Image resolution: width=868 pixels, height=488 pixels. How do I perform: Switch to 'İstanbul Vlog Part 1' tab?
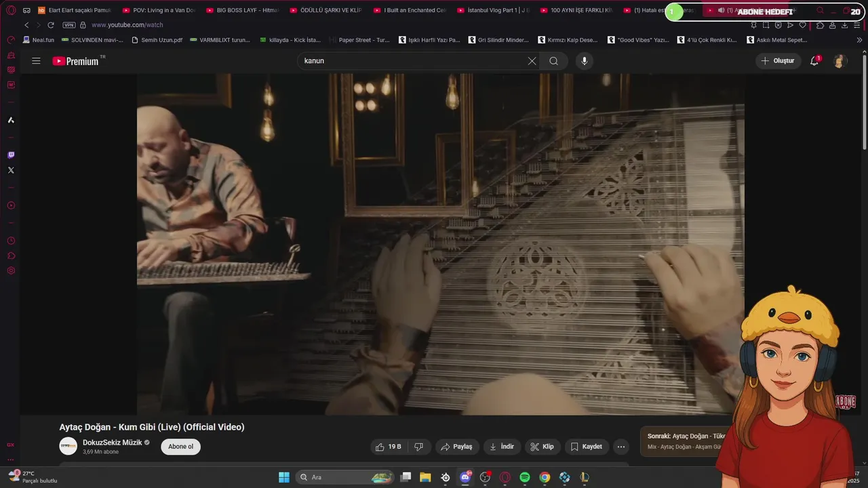[494, 10]
